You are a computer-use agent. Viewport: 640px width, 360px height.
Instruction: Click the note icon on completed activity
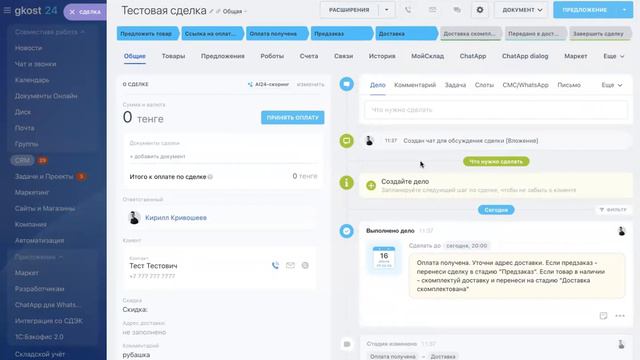click(x=603, y=316)
